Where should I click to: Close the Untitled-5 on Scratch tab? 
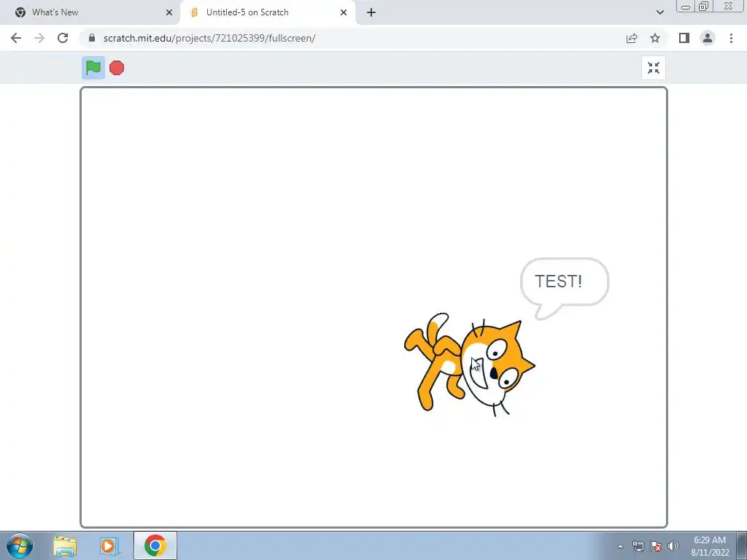[344, 12]
